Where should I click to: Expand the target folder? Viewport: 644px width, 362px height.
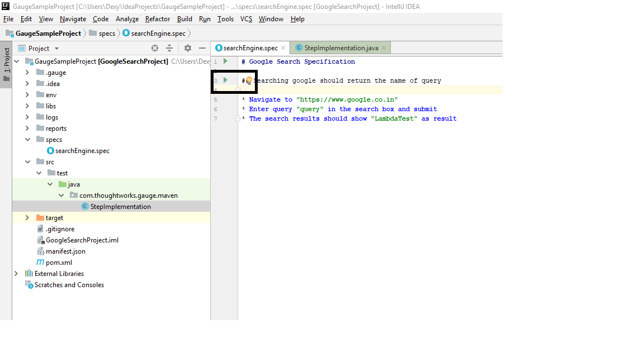pos(27,218)
